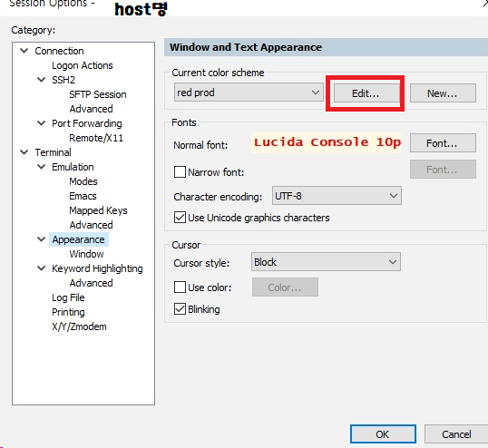This screenshot has height=448, width=488.
Task: Open the color scheme dropdown
Action: [x=249, y=93]
